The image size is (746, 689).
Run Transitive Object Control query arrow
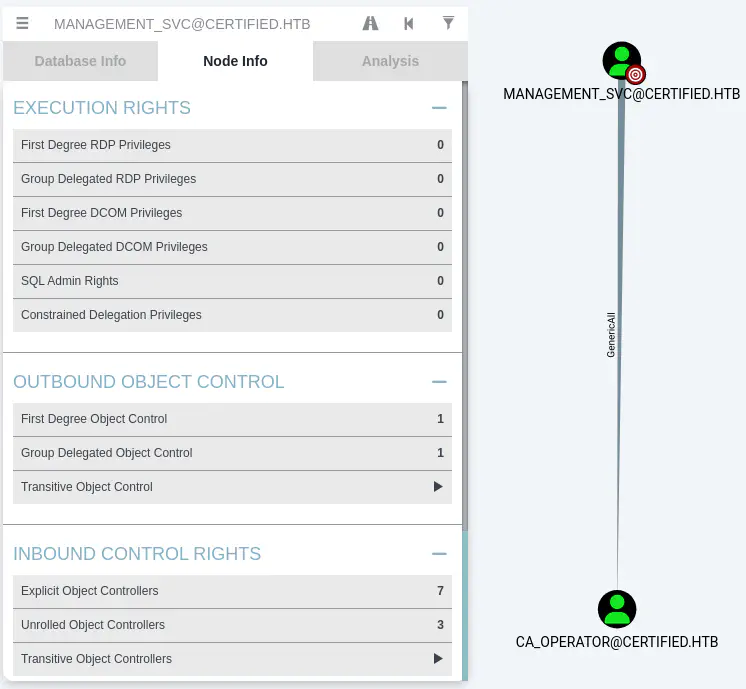[437, 487]
